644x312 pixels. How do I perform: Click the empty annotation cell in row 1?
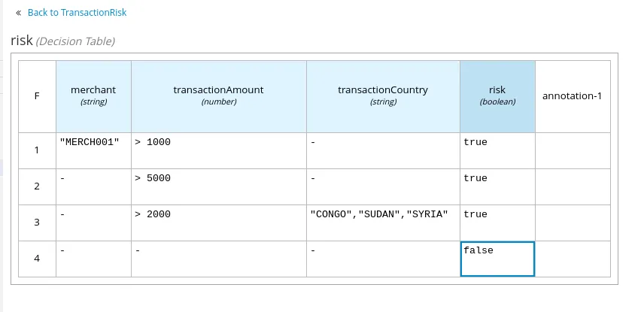[573, 150]
